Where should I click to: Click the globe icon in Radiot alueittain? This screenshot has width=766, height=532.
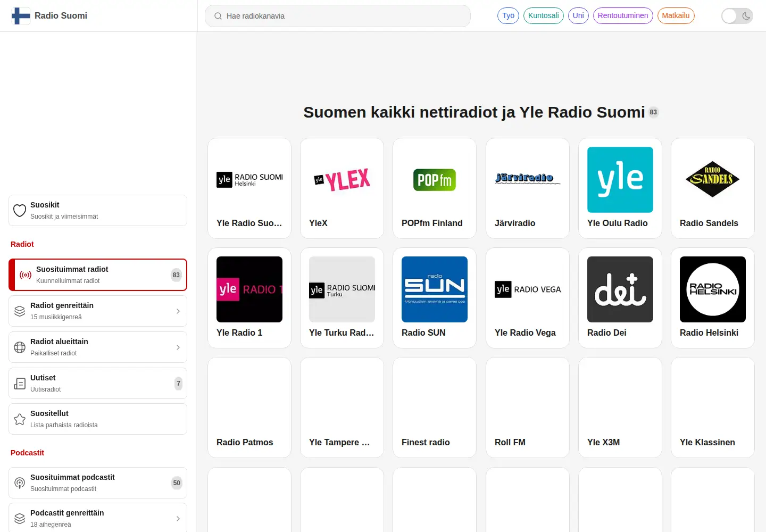pyautogui.click(x=20, y=347)
